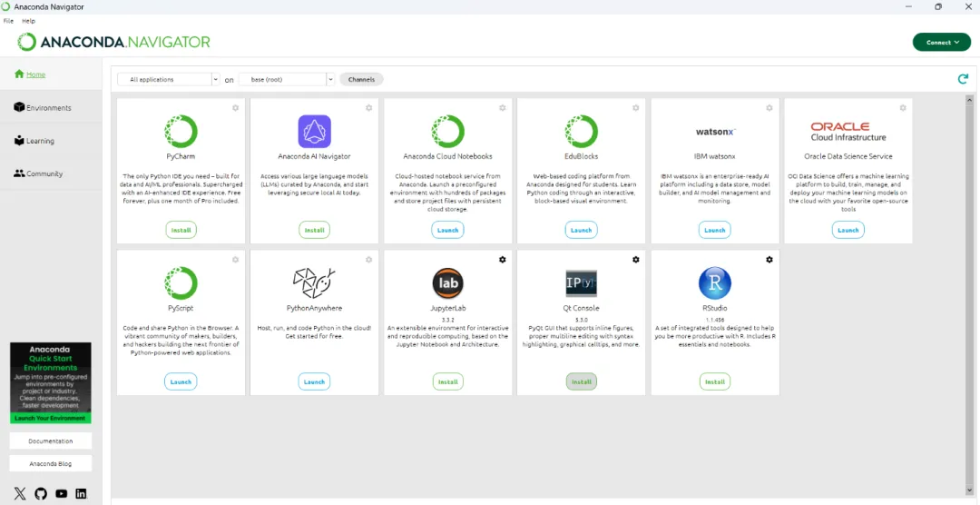Switch to the Community tab
980x505 pixels.
pos(51,173)
